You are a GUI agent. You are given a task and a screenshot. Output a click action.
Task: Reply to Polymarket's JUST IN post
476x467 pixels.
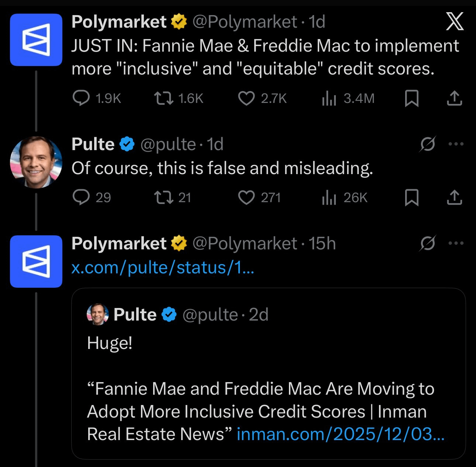click(x=81, y=98)
